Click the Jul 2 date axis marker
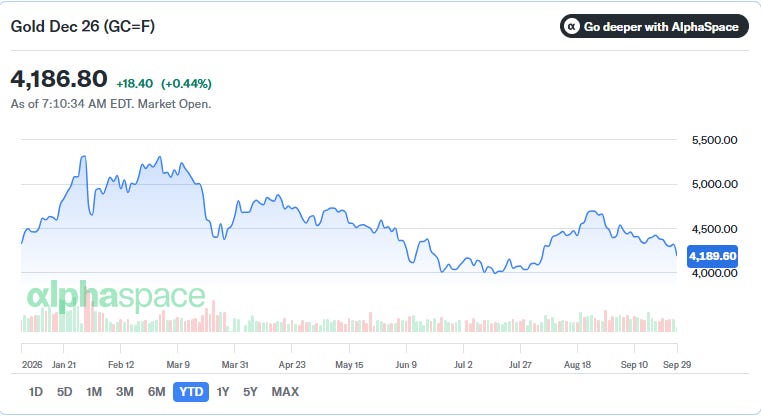761x420 pixels. pos(463,365)
